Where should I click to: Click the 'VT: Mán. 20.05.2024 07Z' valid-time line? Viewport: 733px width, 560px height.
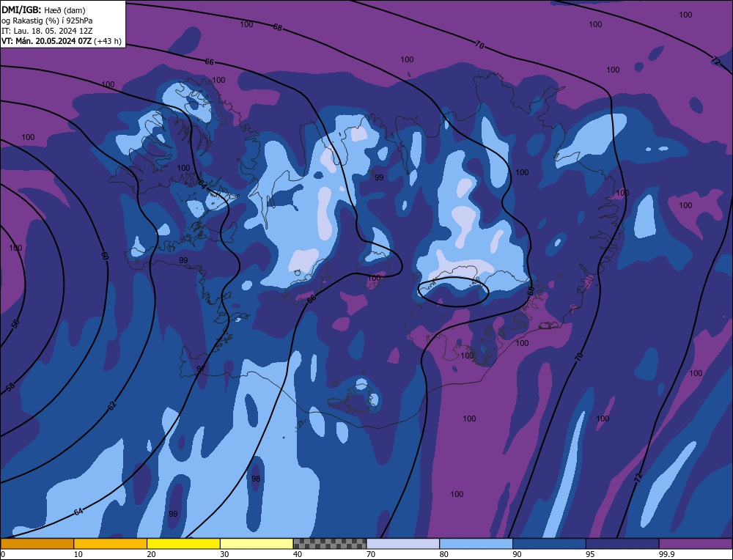(x=62, y=41)
